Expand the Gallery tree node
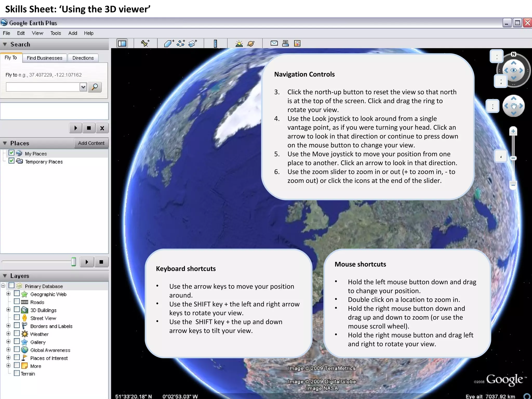Image resolution: width=532 pixels, height=399 pixels. tap(8, 342)
